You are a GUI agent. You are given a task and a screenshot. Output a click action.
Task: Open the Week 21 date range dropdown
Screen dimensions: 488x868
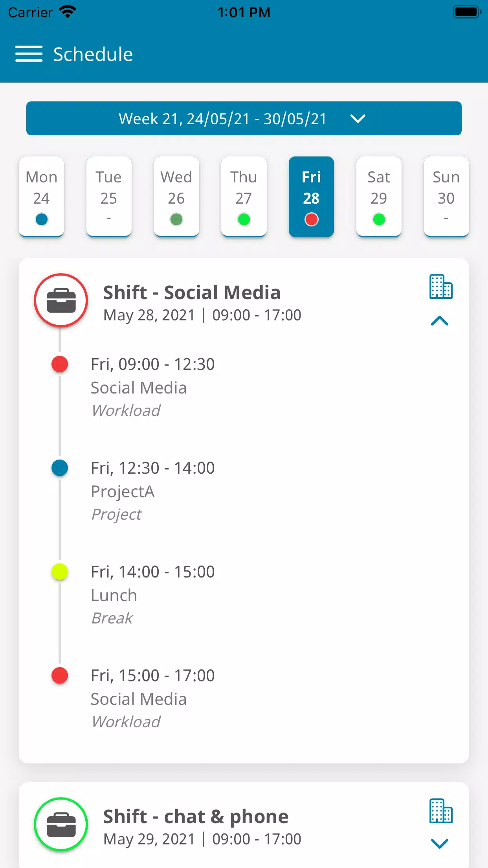point(244,118)
